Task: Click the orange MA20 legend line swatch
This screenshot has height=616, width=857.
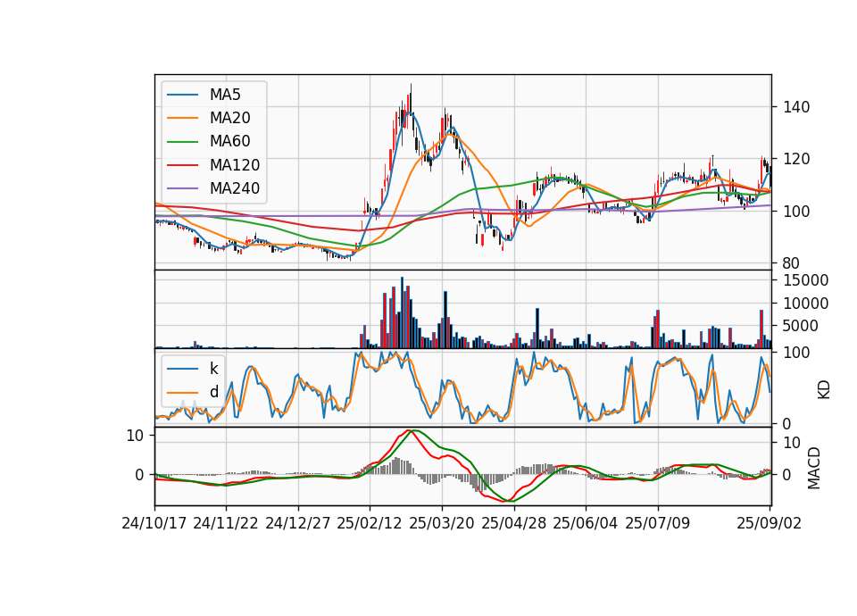Action: (182, 118)
